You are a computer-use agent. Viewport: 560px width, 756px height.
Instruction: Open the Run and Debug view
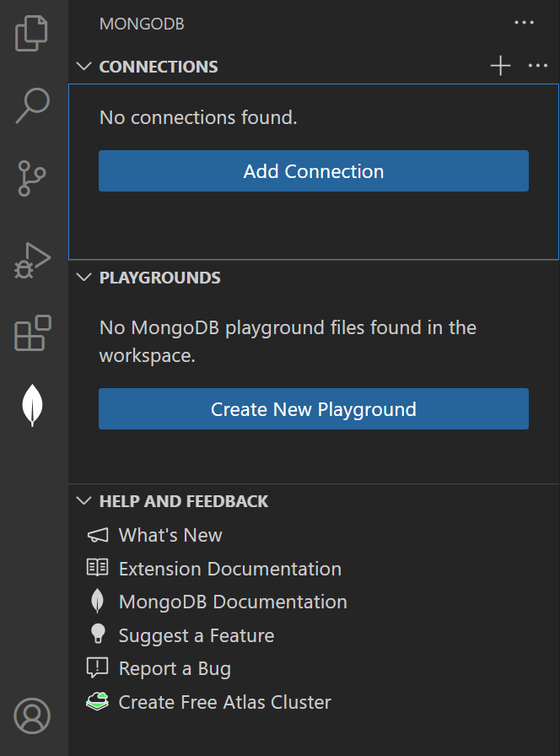32,260
